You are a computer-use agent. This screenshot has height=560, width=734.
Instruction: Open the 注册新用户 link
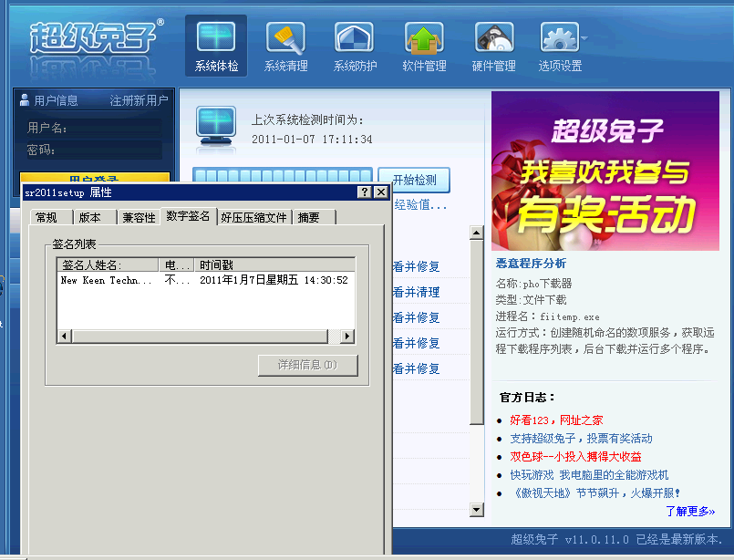pyautogui.click(x=139, y=100)
